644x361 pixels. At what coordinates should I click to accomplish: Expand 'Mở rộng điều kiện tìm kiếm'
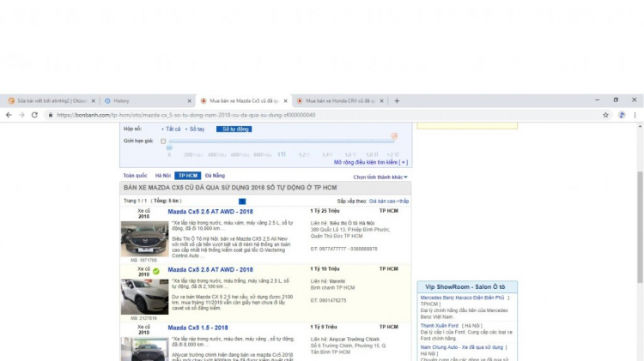(371, 162)
